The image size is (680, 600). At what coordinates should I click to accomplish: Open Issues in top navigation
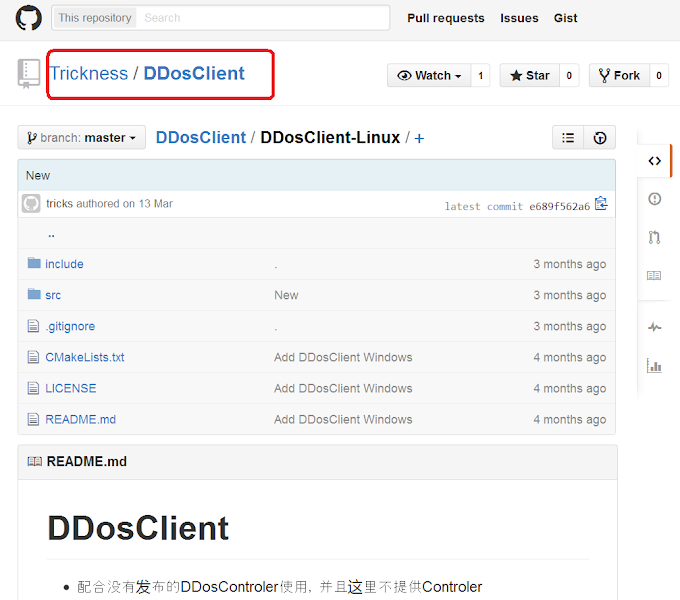(519, 18)
